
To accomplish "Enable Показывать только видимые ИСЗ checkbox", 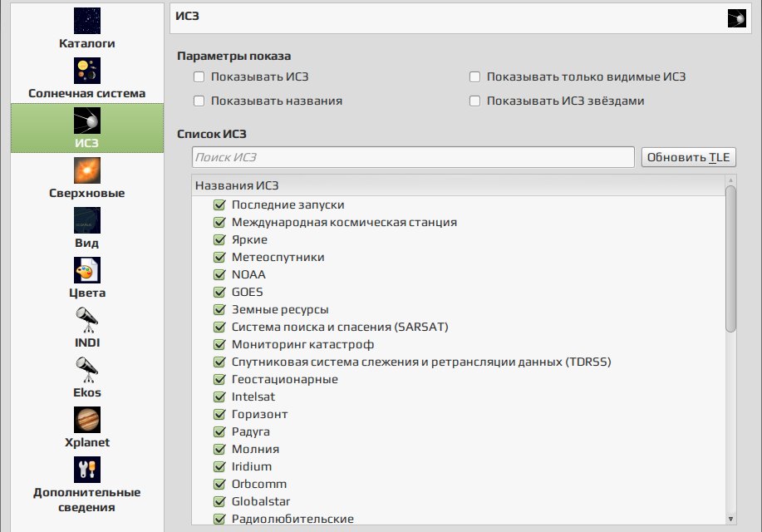I will click(474, 76).
